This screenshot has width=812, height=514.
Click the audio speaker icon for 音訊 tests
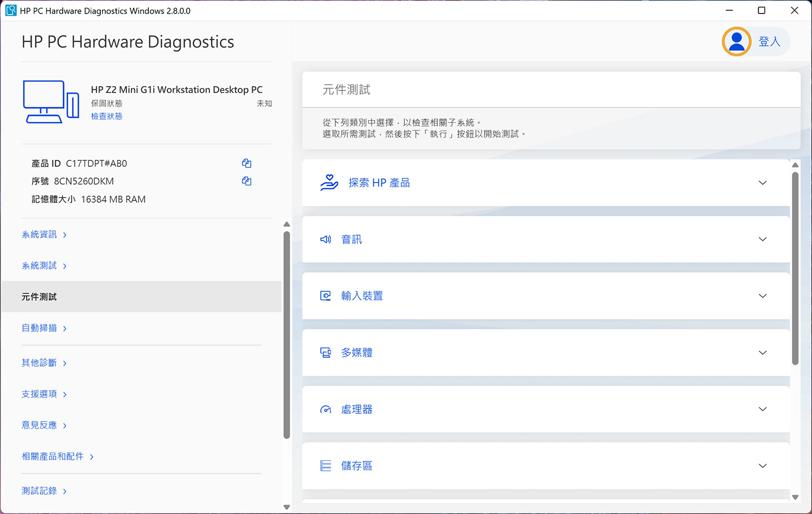tap(325, 239)
